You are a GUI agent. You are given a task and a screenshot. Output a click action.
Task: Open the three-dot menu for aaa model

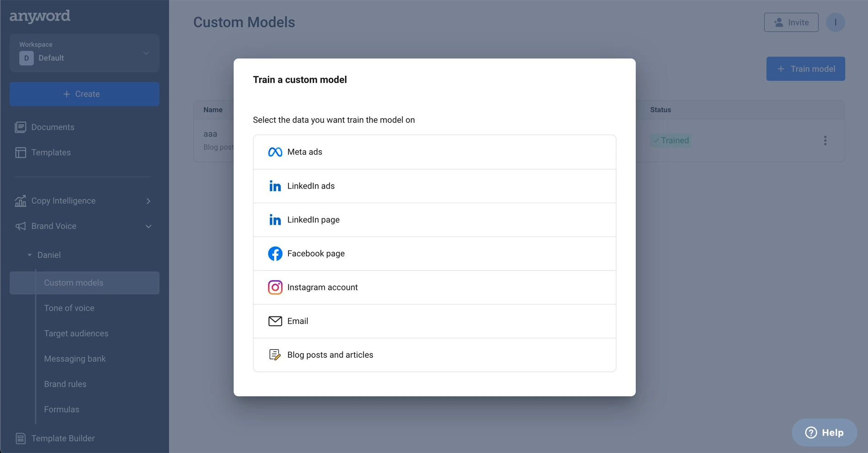point(825,141)
